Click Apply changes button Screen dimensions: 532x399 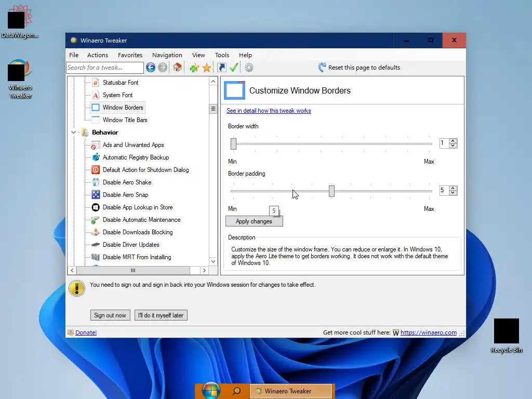pos(254,221)
